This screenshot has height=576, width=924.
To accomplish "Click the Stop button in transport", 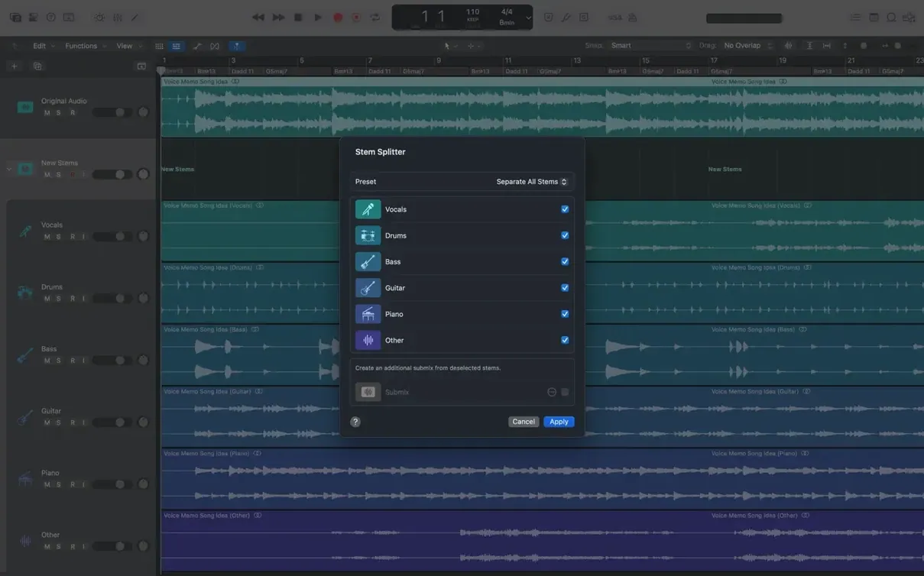I will coord(298,17).
